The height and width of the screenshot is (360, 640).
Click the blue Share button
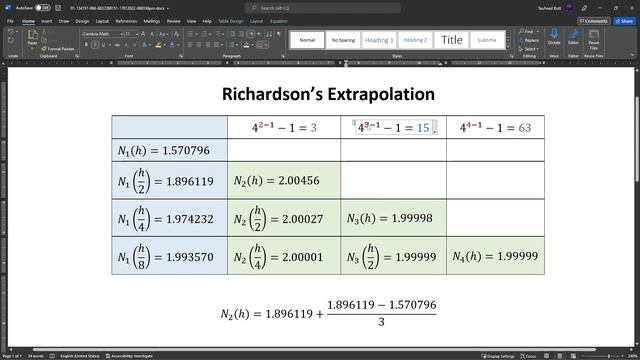tap(624, 21)
